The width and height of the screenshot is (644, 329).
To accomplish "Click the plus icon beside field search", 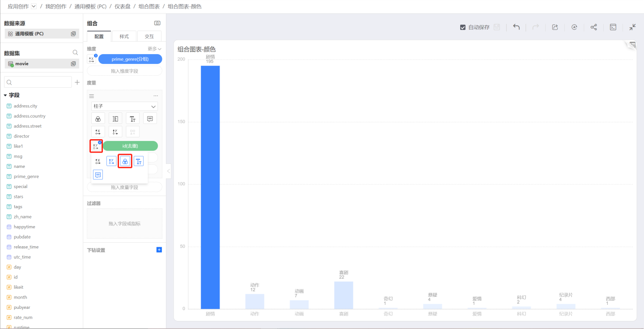I will [77, 82].
